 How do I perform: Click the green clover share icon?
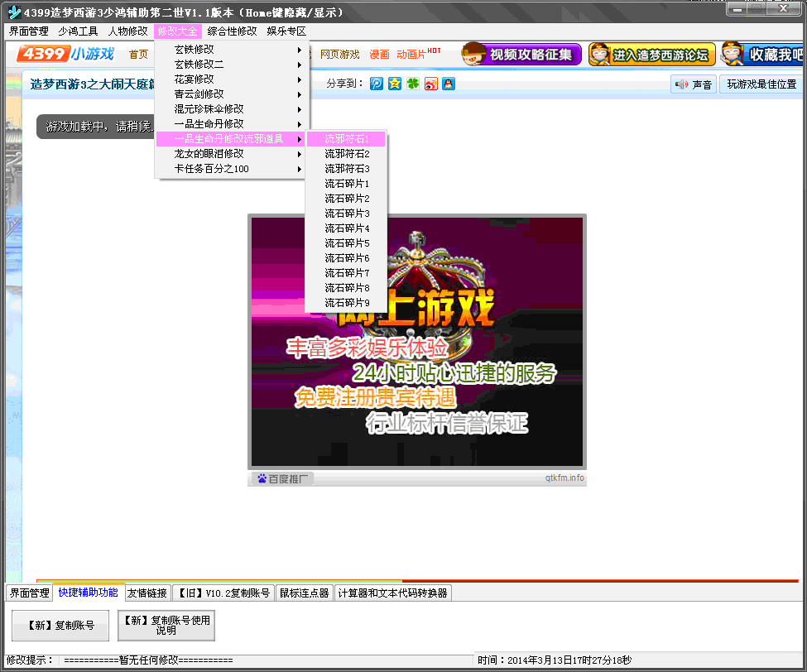click(412, 84)
